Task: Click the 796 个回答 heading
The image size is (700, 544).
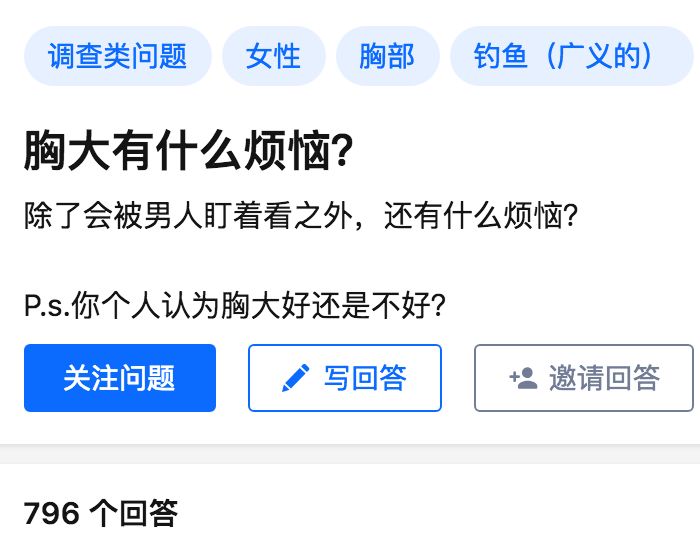Action: [100, 514]
